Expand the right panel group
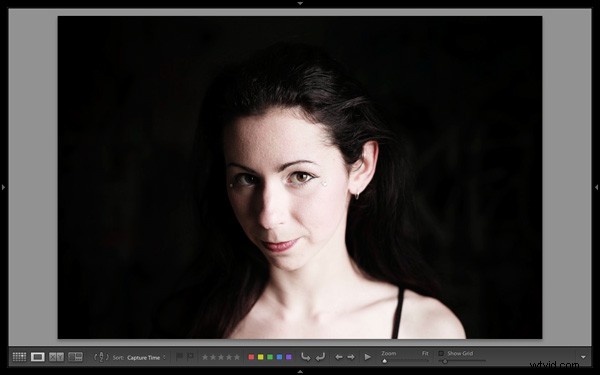Image resolution: width=600 pixels, height=375 pixels. point(596,188)
